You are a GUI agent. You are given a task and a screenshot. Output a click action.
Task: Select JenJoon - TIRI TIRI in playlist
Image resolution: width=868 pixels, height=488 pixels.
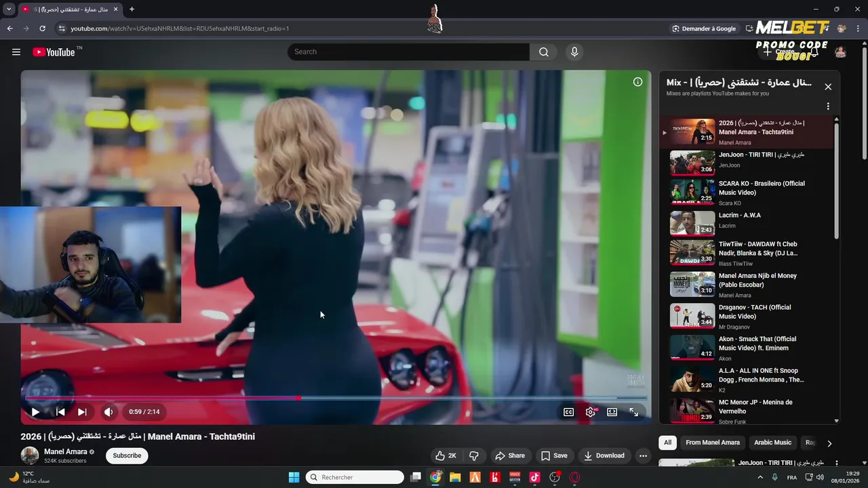click(746, 163)
